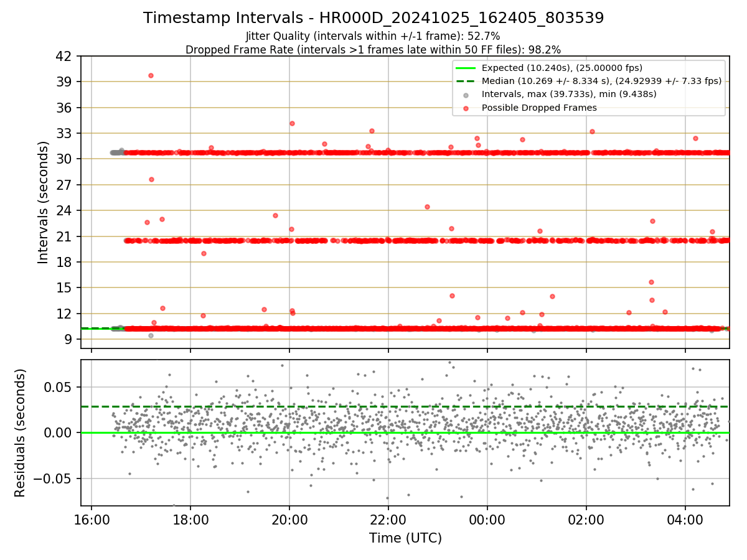The image size is (747, 560).
Task: Click the "12" y-axis tick label
Action: pos(65,314)
